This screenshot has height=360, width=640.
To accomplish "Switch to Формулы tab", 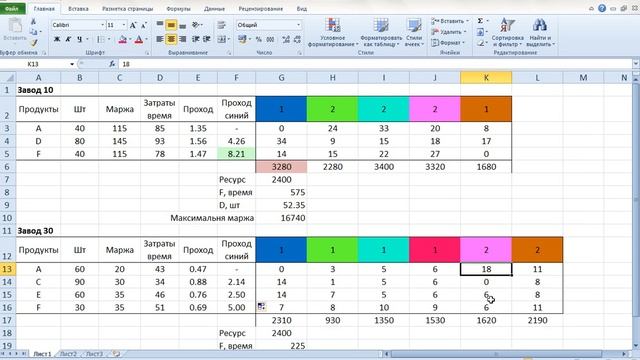I will point(178,9).
